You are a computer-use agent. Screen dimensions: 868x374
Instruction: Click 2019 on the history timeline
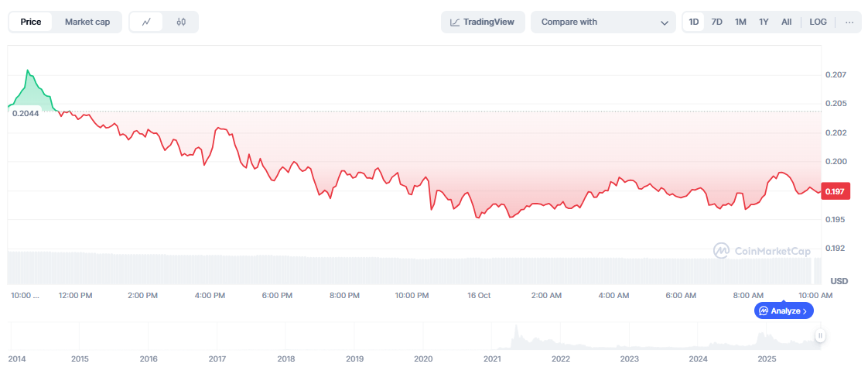coord(354,359)
